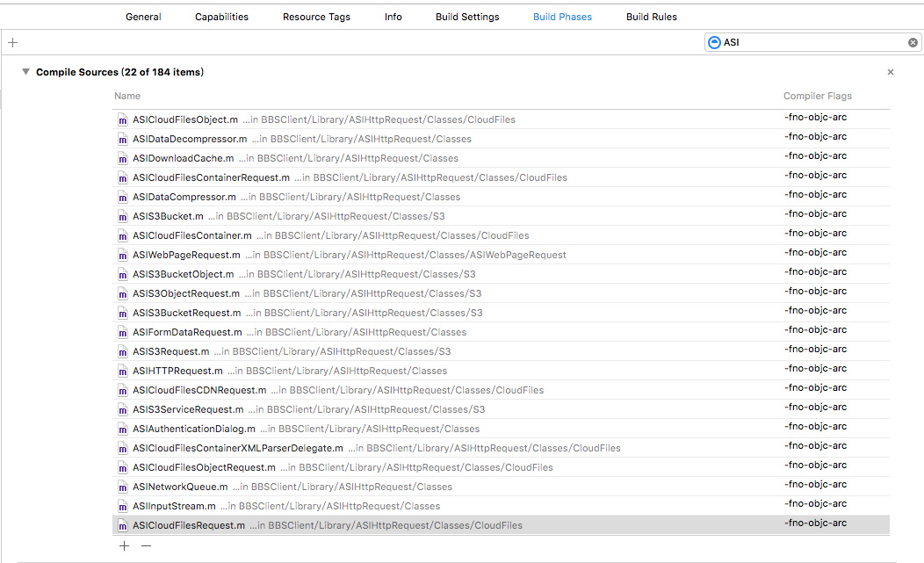Screen dimensions: 924x563
Task: Open the Build Rules tab
Action: point(651,17)
